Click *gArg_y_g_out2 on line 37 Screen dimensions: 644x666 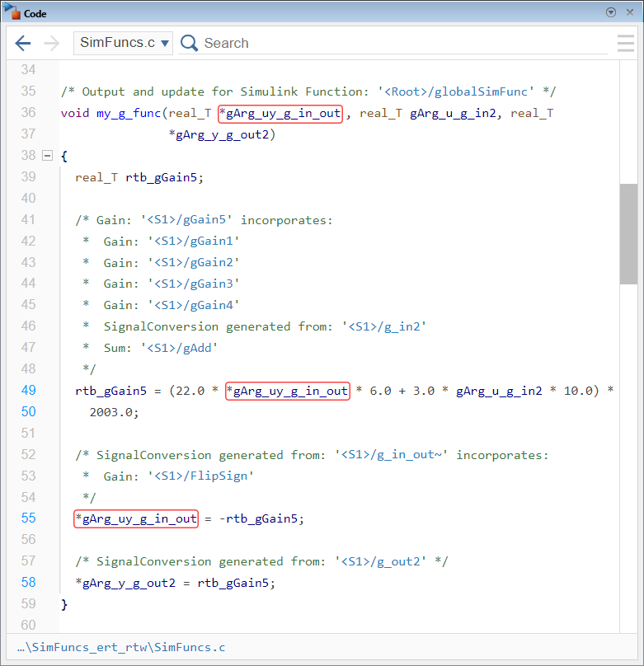219,134
